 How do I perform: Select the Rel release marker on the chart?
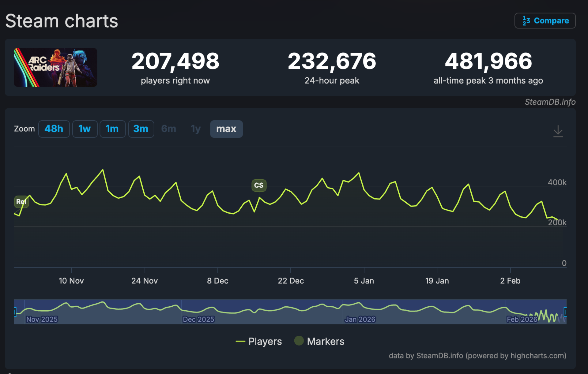(x=21, y=202)
